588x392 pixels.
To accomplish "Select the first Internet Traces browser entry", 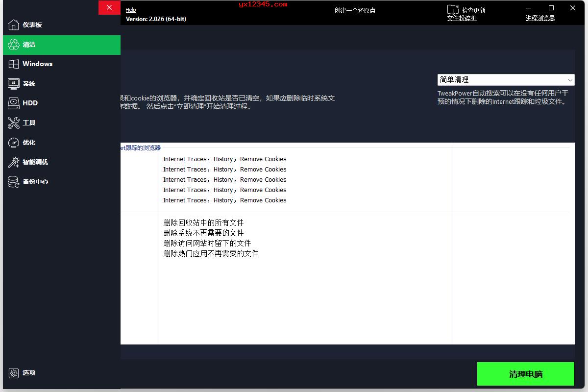I will 224,159.
